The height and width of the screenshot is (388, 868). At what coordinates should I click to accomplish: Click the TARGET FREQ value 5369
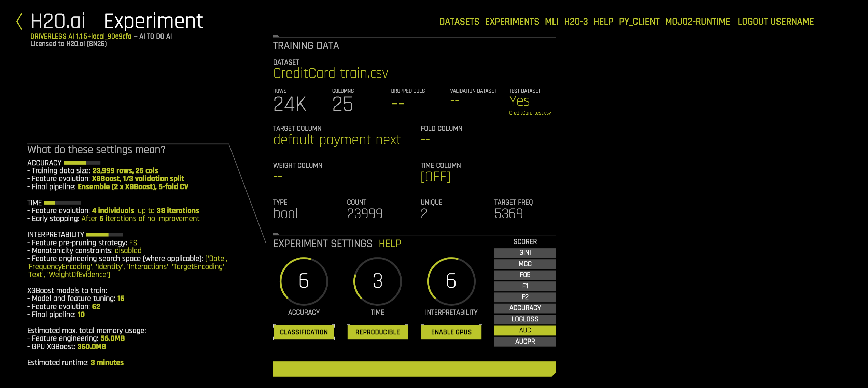(508, 214)
